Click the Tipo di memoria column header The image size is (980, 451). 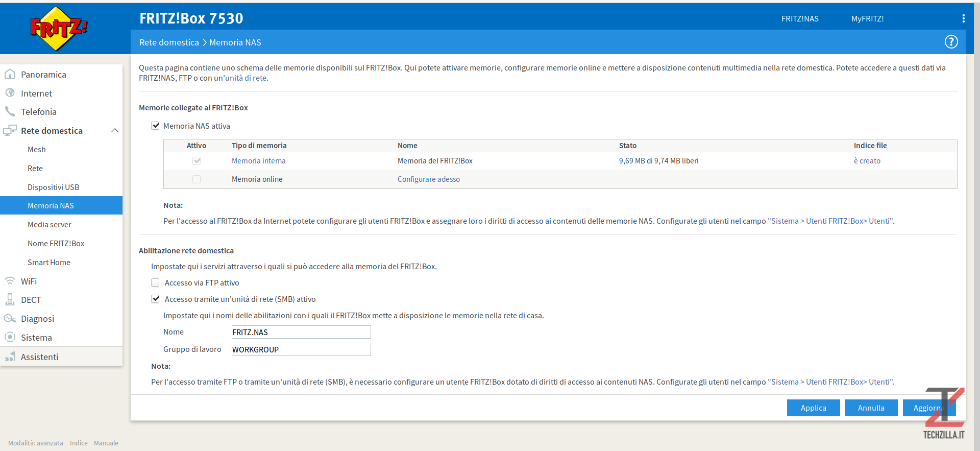(259, 146)
